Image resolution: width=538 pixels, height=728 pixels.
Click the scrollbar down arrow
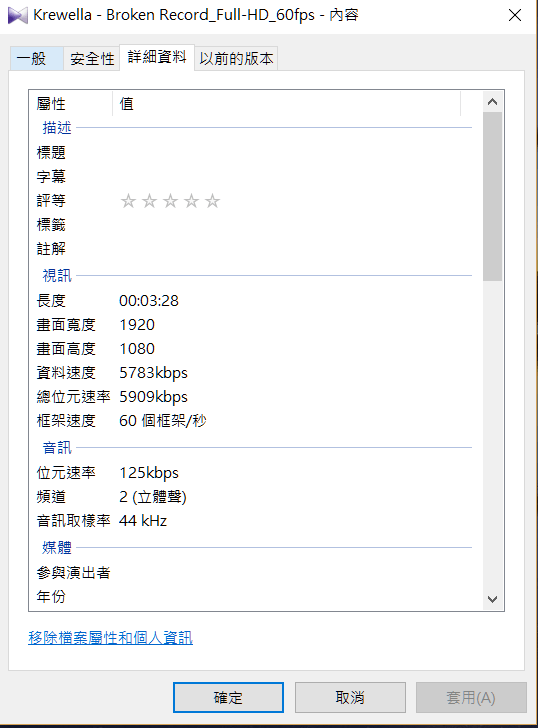(493, 599)
